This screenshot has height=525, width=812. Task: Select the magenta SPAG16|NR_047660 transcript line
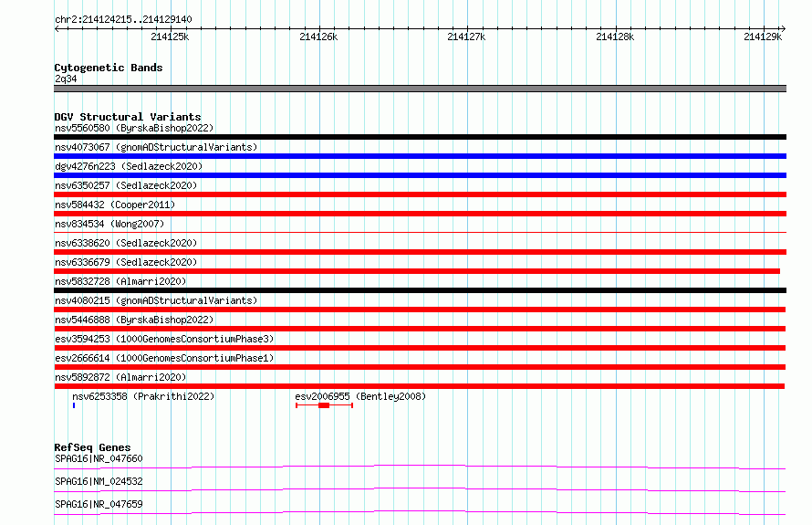tap(420, 467)
